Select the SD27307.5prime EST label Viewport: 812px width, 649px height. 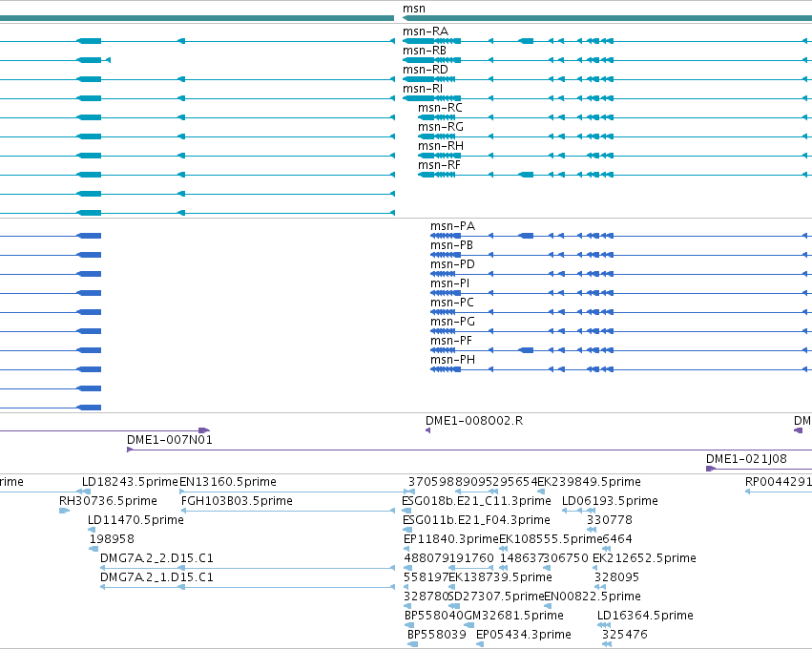(496, 597)
